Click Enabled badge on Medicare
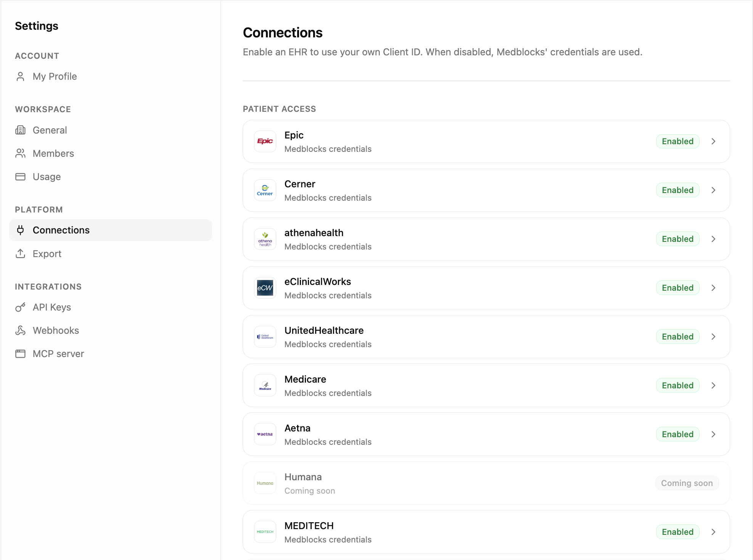 coord(677,385)
